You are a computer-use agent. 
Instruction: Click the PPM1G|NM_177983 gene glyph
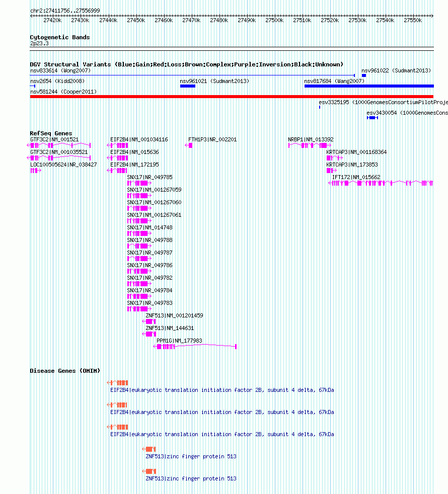tap(195, 347)
